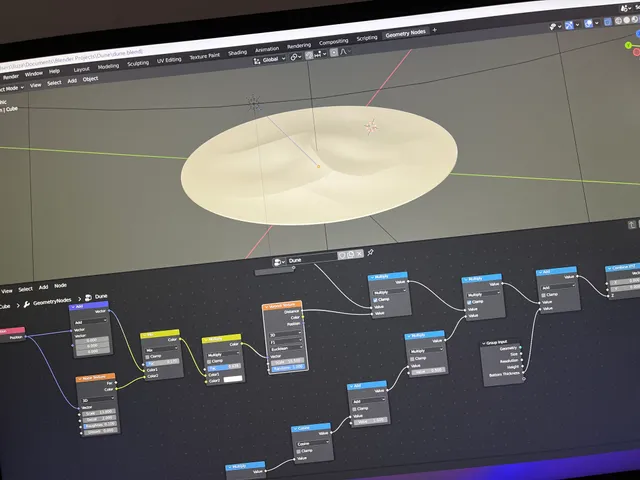Open the Voronoi Euclidean distance dropdown

coord(286,349)
